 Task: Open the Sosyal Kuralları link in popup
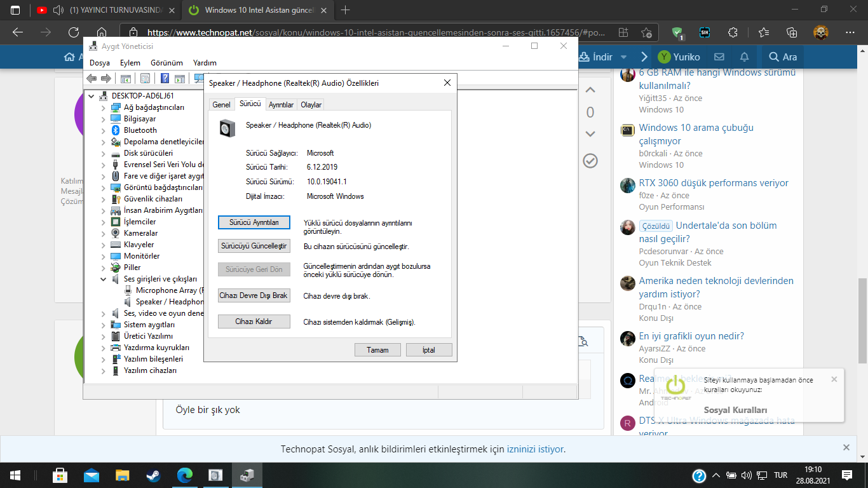735,410
